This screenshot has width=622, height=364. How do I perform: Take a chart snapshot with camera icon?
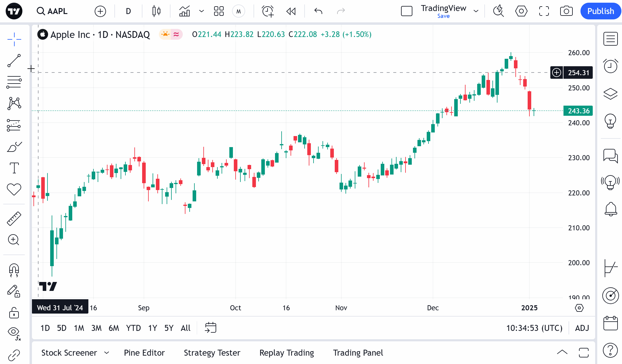tap(566, 11)
